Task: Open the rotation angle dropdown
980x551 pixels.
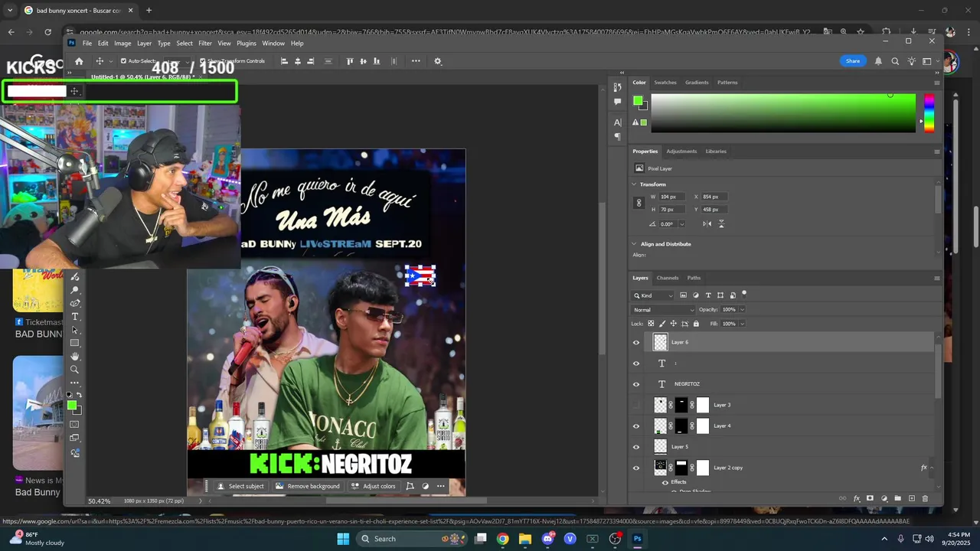Action: point(681,224)
